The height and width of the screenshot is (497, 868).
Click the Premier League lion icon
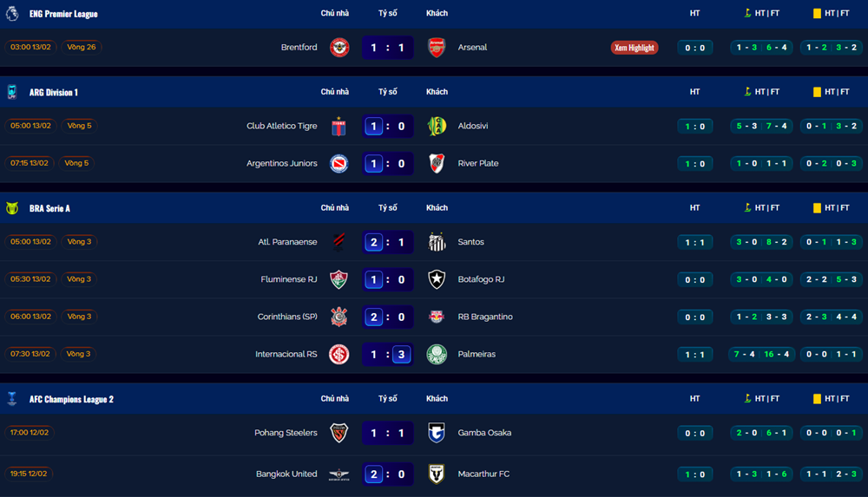click(x=12, y=14)
